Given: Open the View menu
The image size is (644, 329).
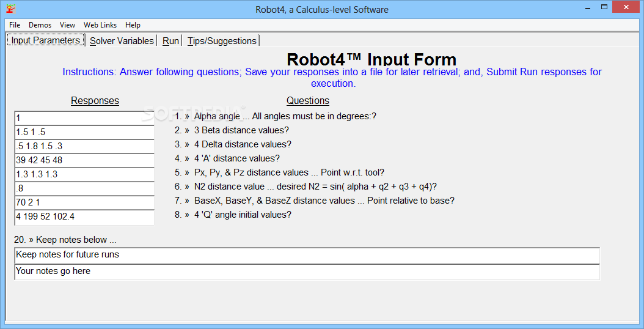Looking at the screenshot, I should click(67, 25).
